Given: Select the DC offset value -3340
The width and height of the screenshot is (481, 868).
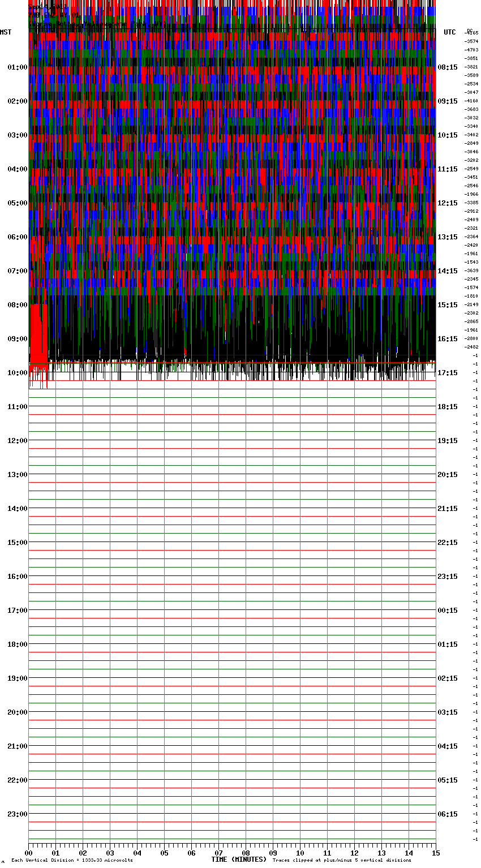Looking at the screenshot, I should pyautogui.click(x=471, y=126).
